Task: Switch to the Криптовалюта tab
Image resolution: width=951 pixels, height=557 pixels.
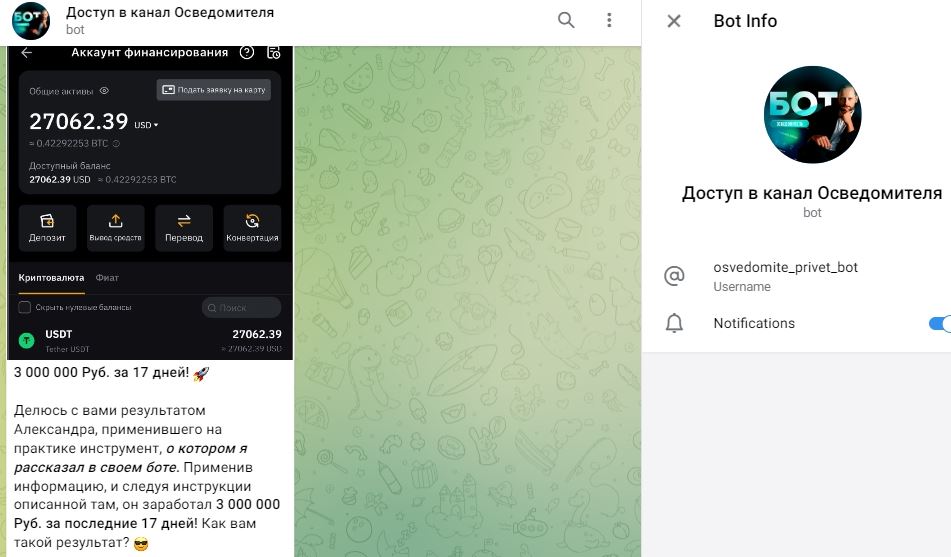Action: pos(51,277)
